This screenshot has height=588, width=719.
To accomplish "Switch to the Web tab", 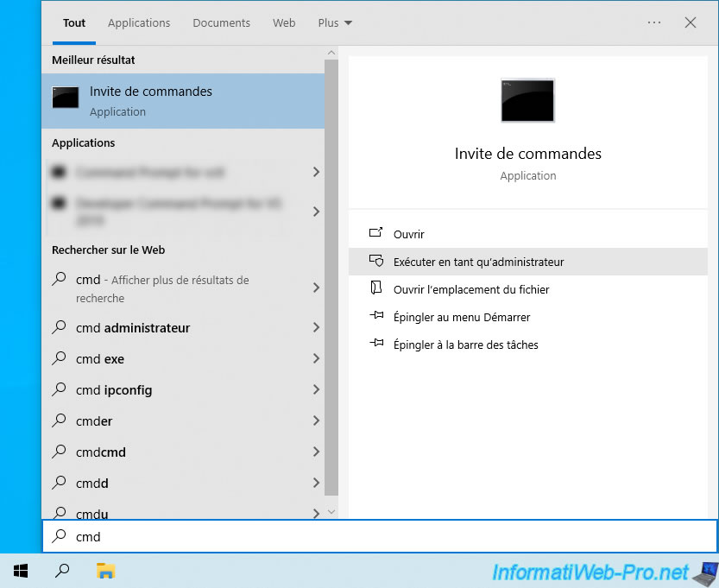I will click(284, 23).
